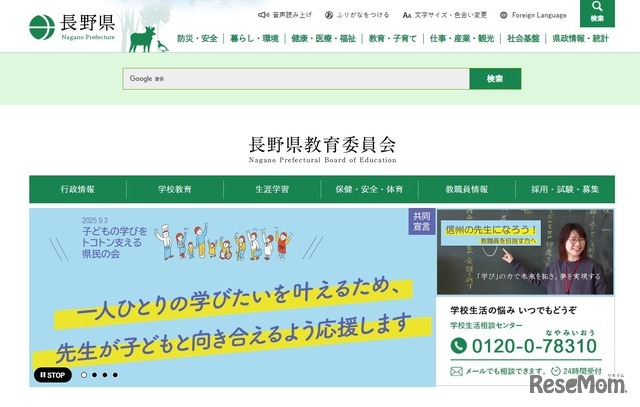The height and width of the screenshot is (407, 640).
Task: Open the green 検索 magnifier button
Action: click(597, 12)
